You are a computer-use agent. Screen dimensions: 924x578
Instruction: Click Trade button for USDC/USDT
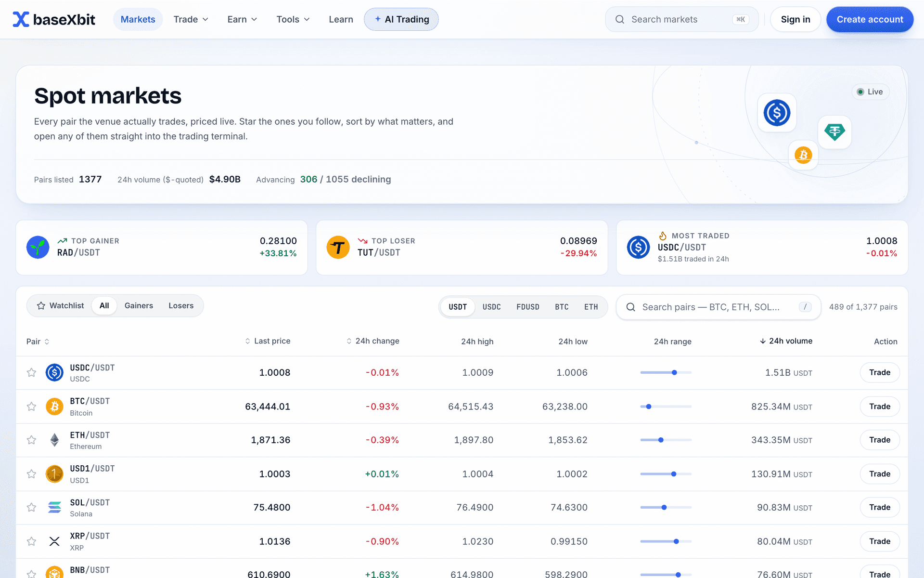coord(880,372)
